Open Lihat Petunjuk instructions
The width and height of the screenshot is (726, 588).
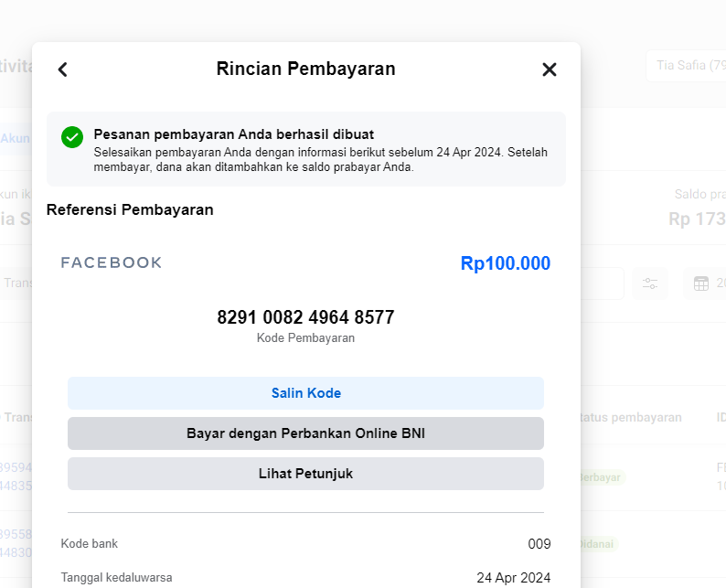click(x=305, y=474)
